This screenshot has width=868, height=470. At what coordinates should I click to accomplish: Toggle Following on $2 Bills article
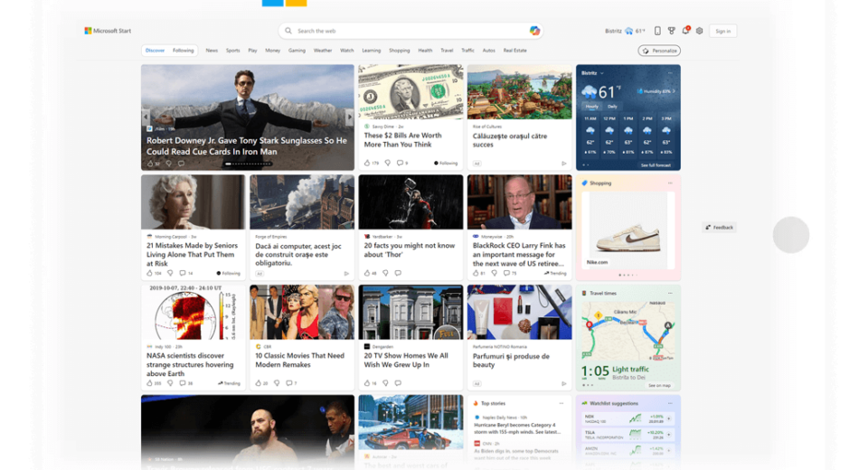(x=446, y=163)
